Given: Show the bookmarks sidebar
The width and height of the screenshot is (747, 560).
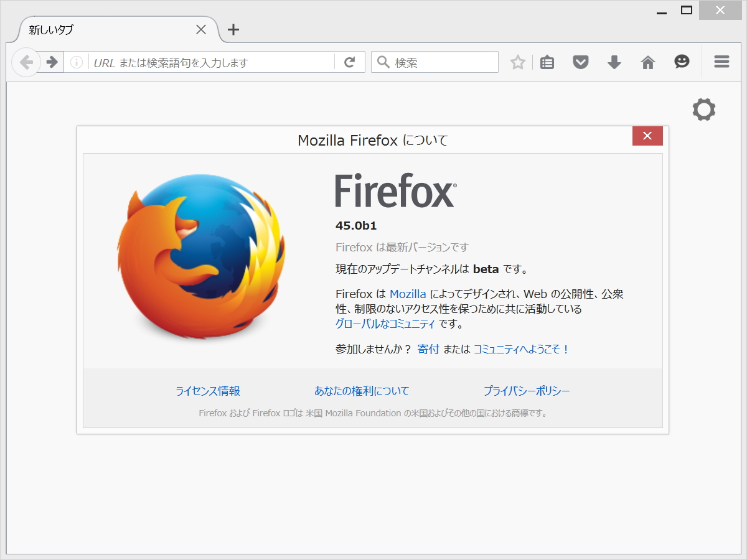Looking at the screenshot, I should click(547, 62).
